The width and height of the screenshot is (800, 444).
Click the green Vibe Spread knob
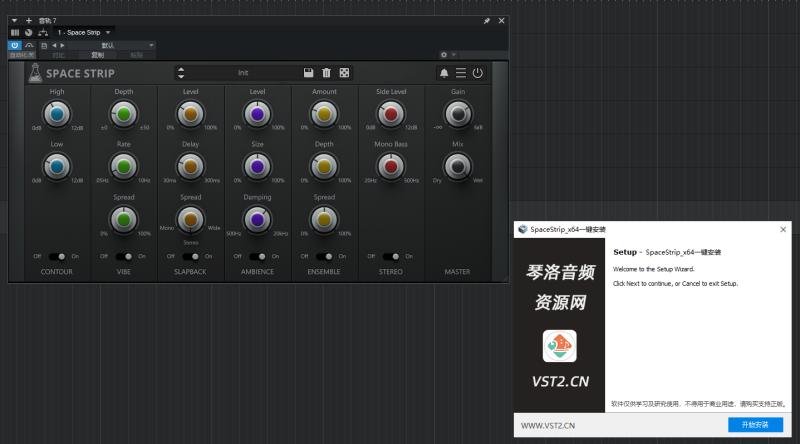coord(123,220)
